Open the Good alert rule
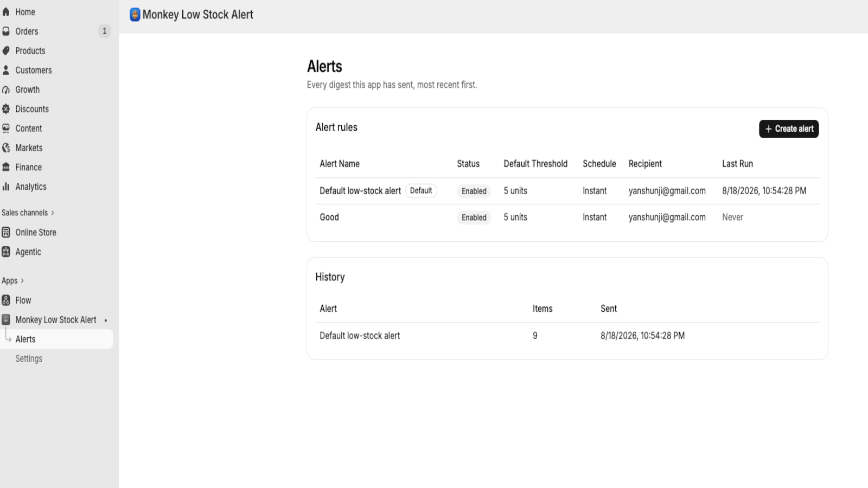868x488 pixels. [329, 217]
